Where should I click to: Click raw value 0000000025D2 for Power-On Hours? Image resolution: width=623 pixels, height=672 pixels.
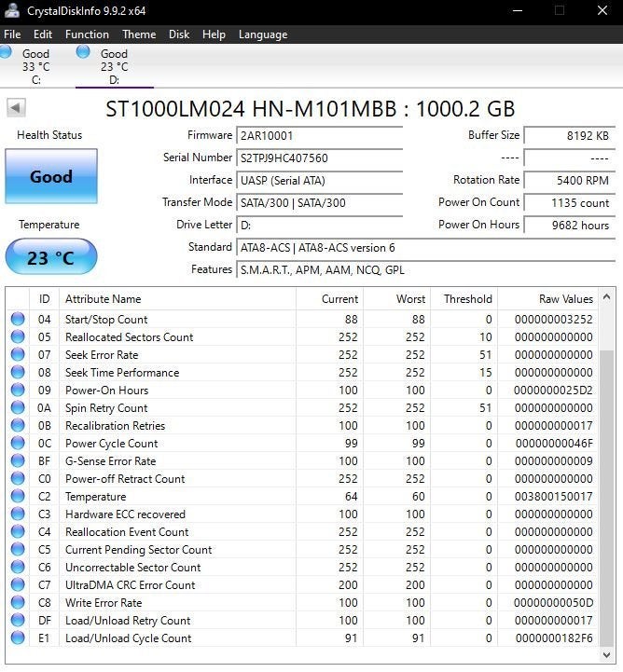[553, 390]
